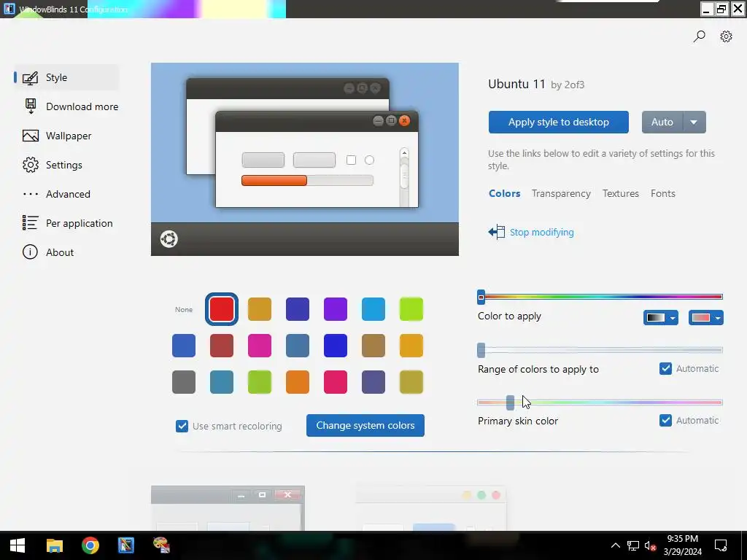The image size is (747, 560).
Task: Switch to the Colors tab
Action: pos(505,193)
